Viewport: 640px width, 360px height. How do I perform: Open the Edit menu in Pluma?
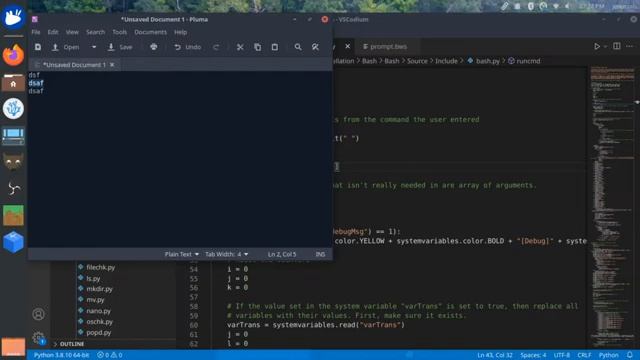click(x=53, y=32)
